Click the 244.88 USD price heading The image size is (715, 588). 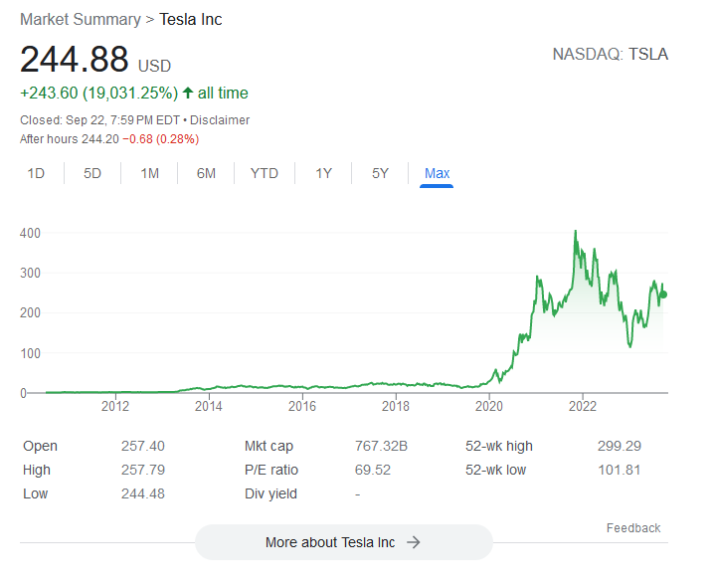tap(95, 60)
